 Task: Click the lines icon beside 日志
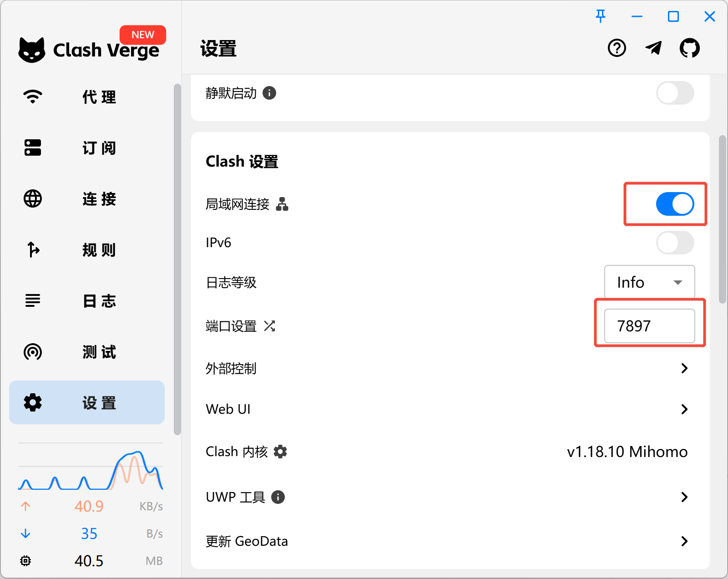pos(33,300)
